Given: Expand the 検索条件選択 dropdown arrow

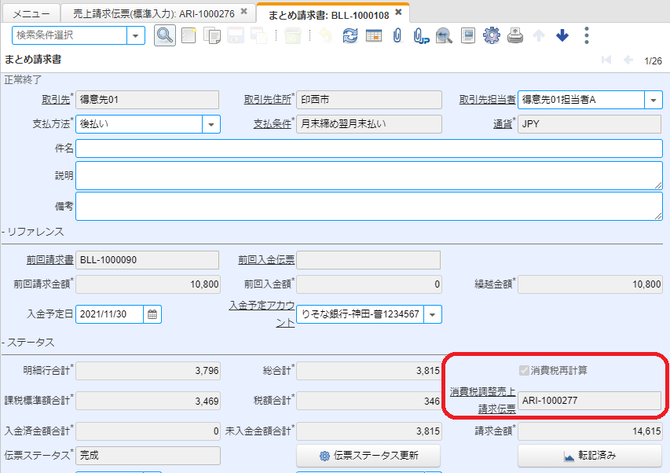Looking at the screenshot, I should click(135, 35).
